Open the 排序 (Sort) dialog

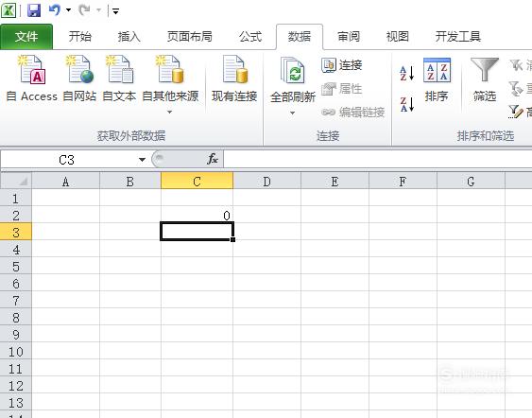click(437, 79)
